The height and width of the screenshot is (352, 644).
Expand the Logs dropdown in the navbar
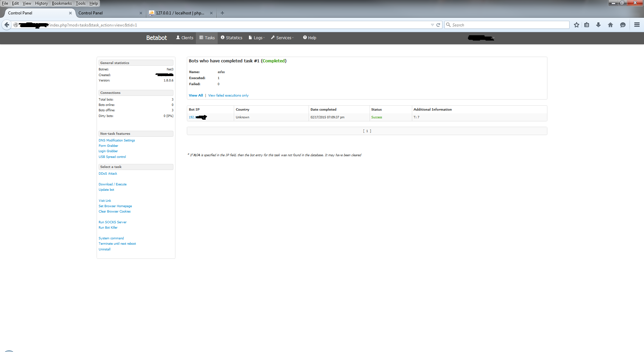(257, 38)
